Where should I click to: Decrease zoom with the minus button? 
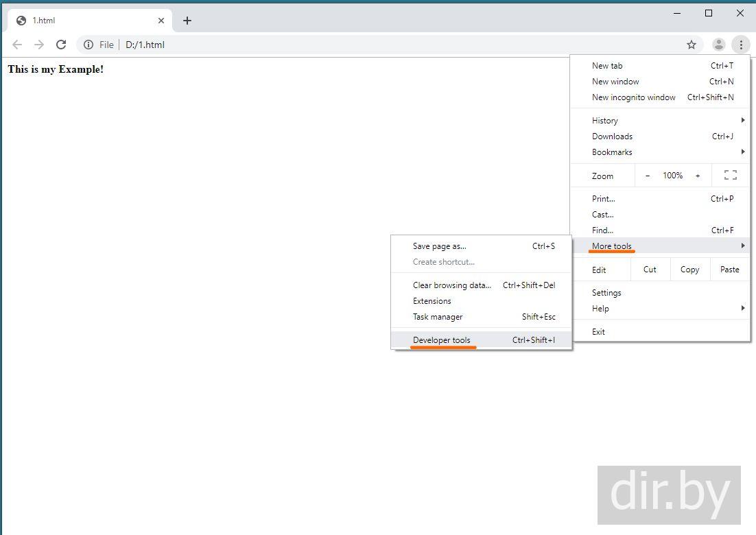pyautogui.click(x=648, y=176)
